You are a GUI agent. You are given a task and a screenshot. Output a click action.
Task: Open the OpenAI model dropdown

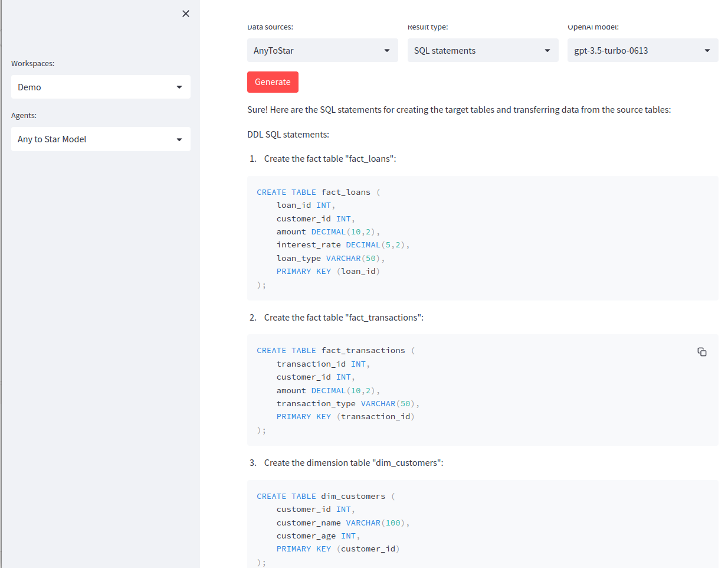pos(642,50)
